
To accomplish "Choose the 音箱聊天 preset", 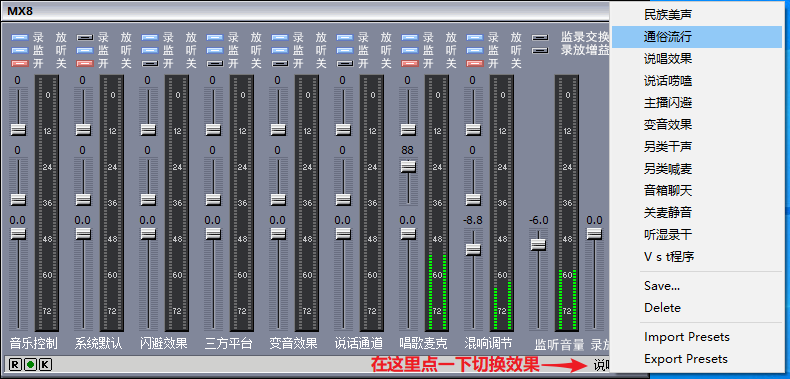I will [697, 191].
